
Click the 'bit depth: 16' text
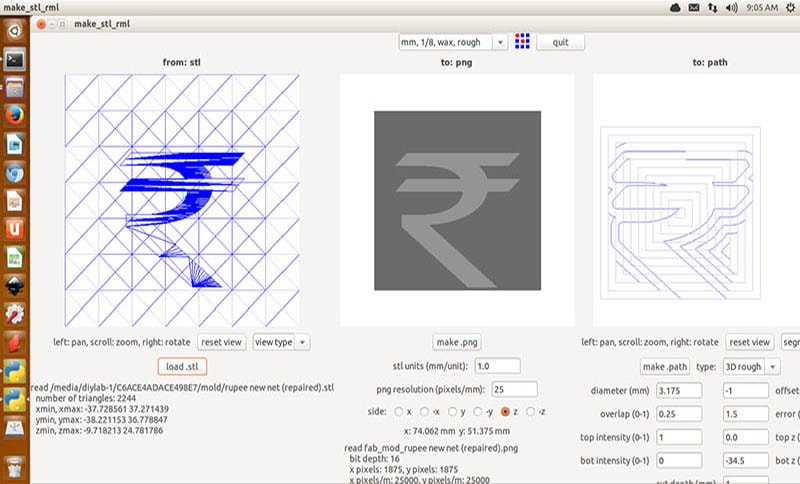tap(374, 459)
